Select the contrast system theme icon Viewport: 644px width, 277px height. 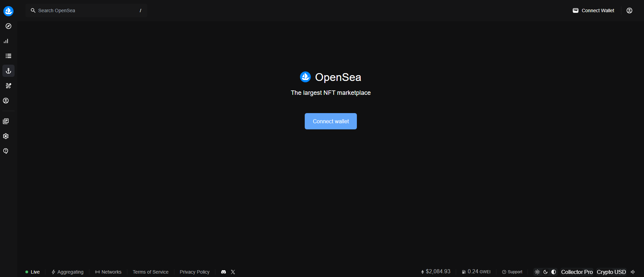(x=554, y=272)
